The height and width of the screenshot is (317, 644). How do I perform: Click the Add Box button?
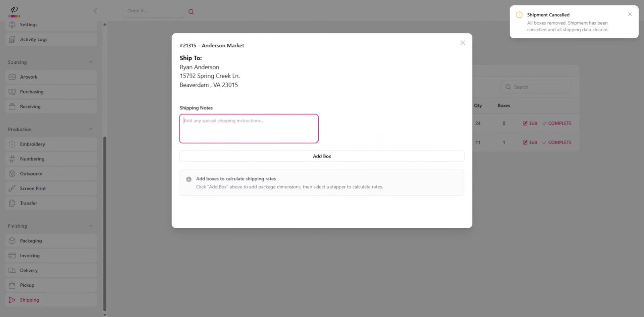coord(322,156)
